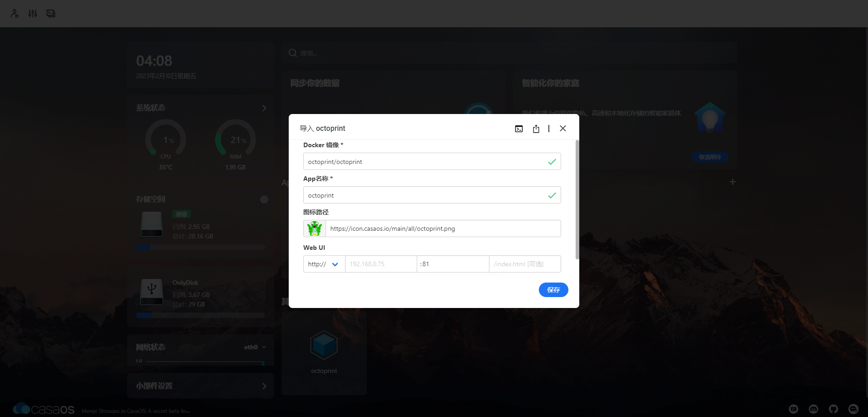The image size is (868, 417).
Task: Click the 网络状态 widget title
Action: pos(151,347)
